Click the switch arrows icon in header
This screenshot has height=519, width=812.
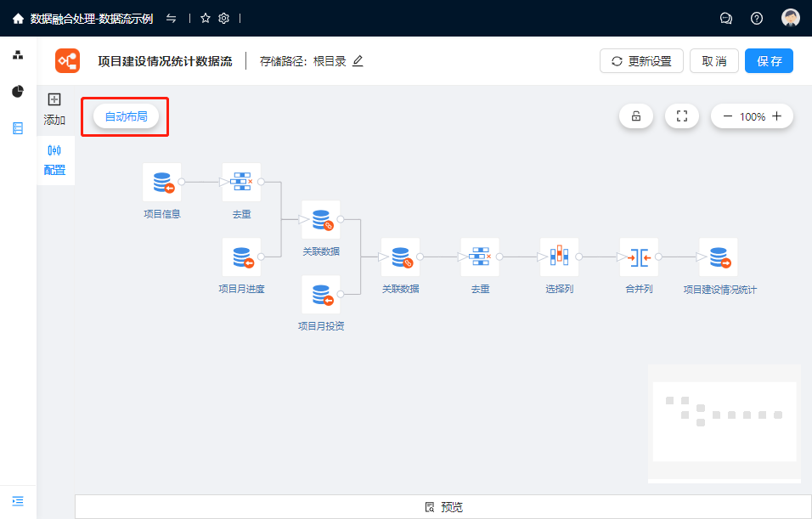(172, 18)
